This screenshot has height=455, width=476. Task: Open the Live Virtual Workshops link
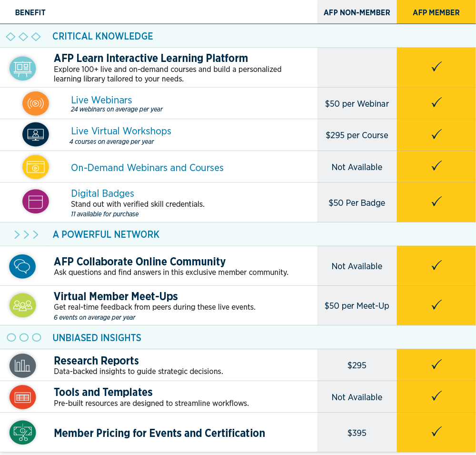click(x=121, y=131)
